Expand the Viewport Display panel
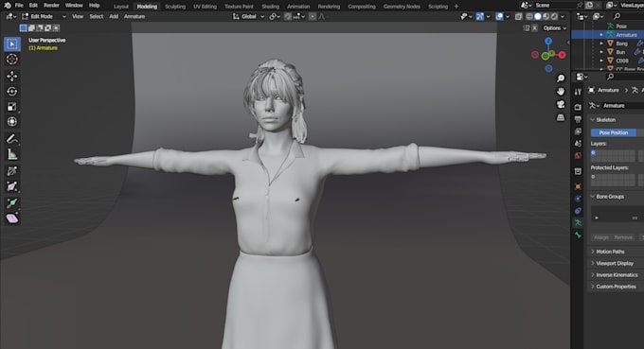The width and height of the screenshot is (644, 349). [592, 263]
